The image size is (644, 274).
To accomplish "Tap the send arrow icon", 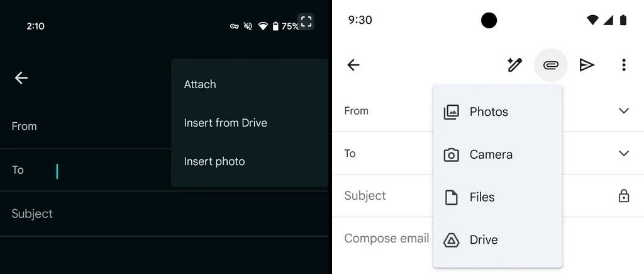I will (x=587, y=65).
